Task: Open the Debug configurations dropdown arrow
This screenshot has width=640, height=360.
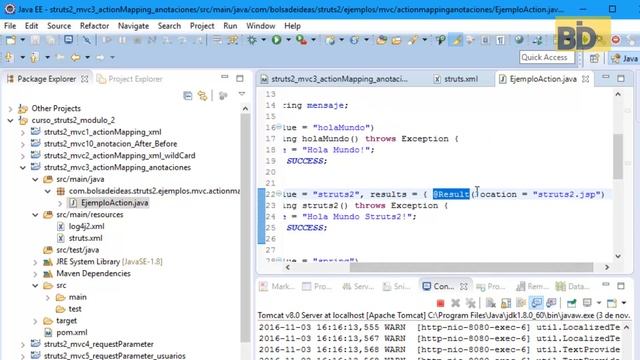Action: coord(263,40)
